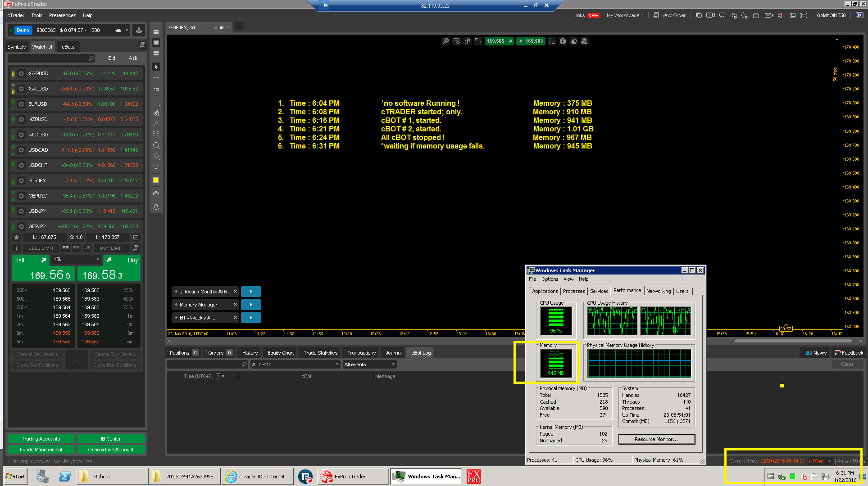Select the equidistant channel drawing tool
Screen dimensions: 868x486
[156, 113]
